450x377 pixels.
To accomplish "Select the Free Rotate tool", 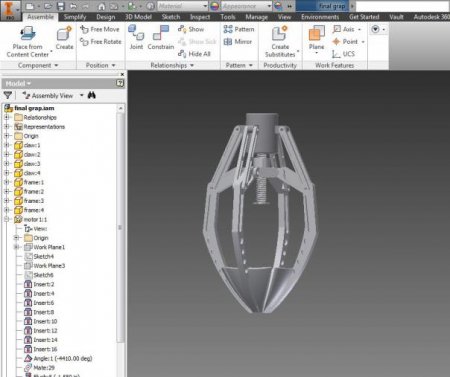I will [100, 42].
